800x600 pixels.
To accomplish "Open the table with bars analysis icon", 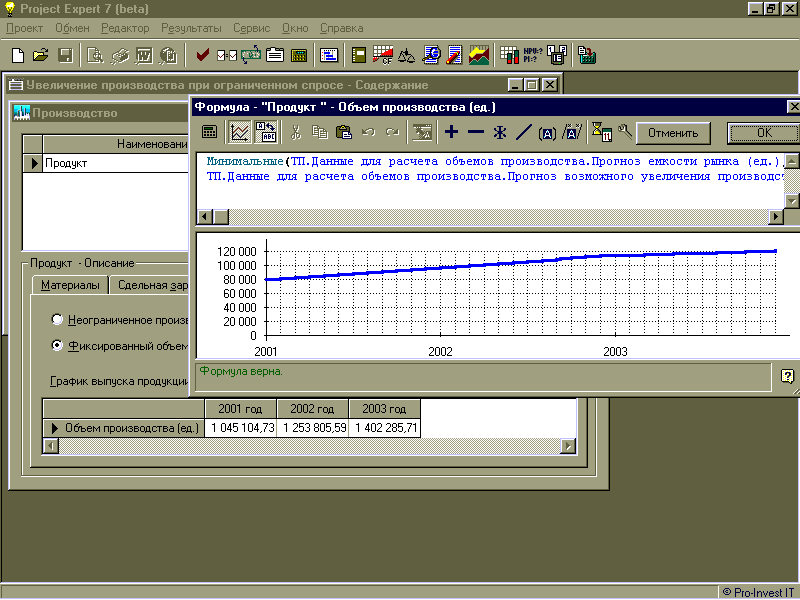I will 509,55.
